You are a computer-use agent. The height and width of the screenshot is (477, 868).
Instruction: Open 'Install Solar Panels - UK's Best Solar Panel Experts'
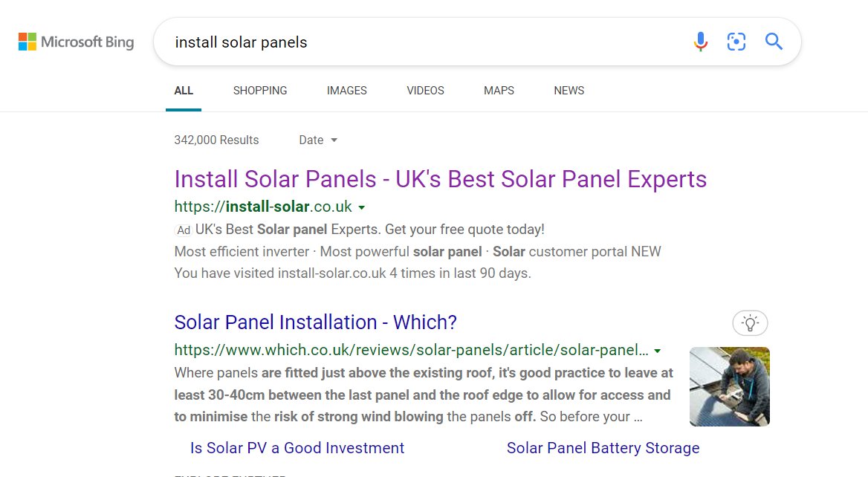[440, 179]
